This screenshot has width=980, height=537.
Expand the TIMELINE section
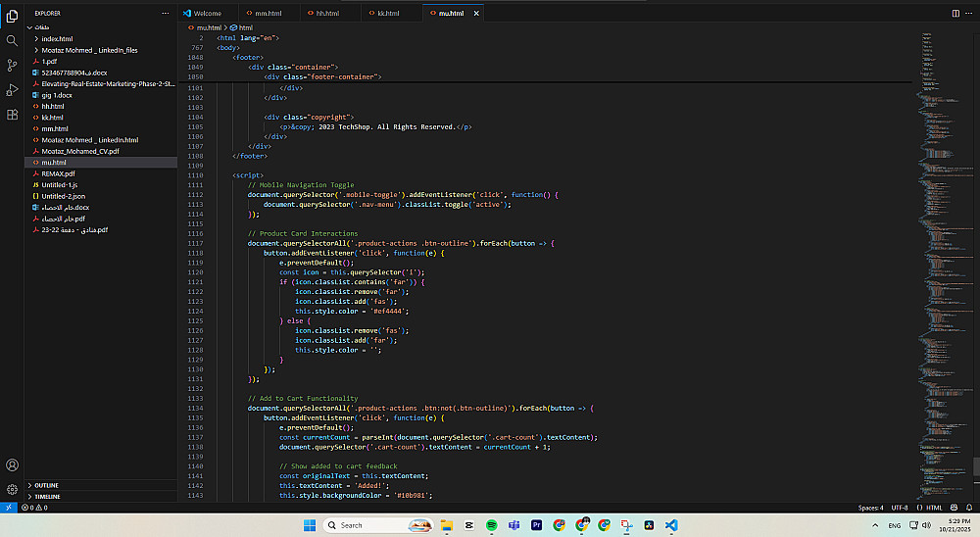click(x=48, y=497)
